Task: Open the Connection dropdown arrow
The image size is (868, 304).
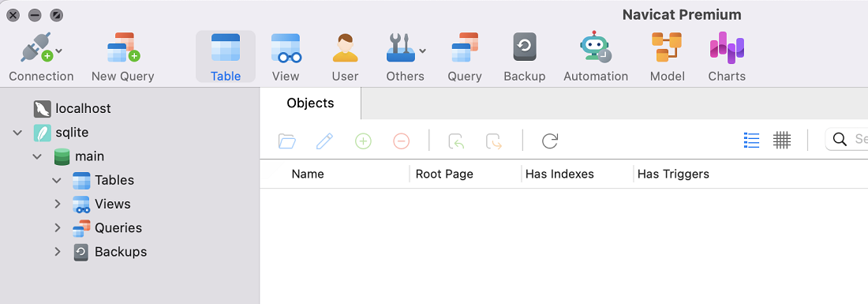Action: [x=59, y=51]
